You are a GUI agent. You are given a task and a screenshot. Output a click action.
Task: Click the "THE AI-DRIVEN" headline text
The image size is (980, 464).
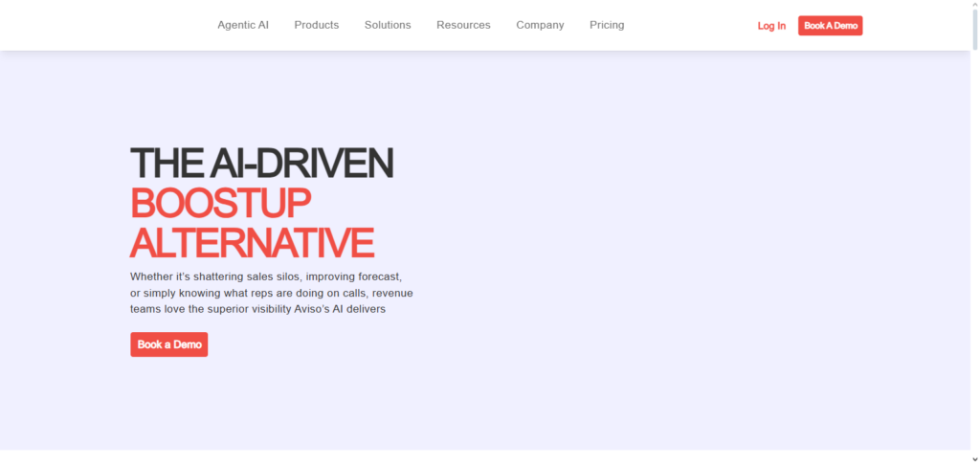[261, 164]
